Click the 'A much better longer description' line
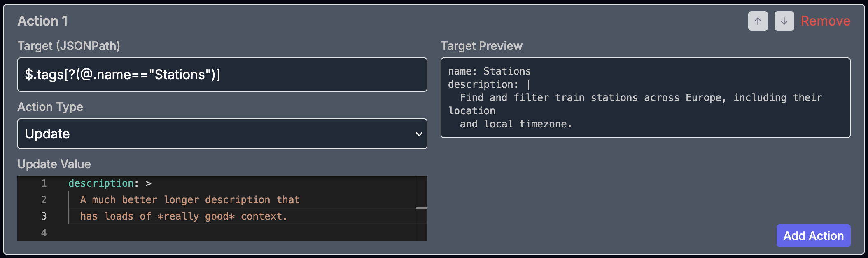The image size is (868, 258). pyautogui.click(x=189, y=200)
